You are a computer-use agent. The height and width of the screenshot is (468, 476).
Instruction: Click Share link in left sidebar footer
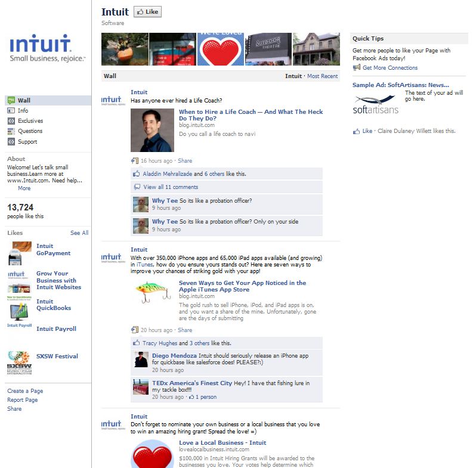click(x=14, y=409)
